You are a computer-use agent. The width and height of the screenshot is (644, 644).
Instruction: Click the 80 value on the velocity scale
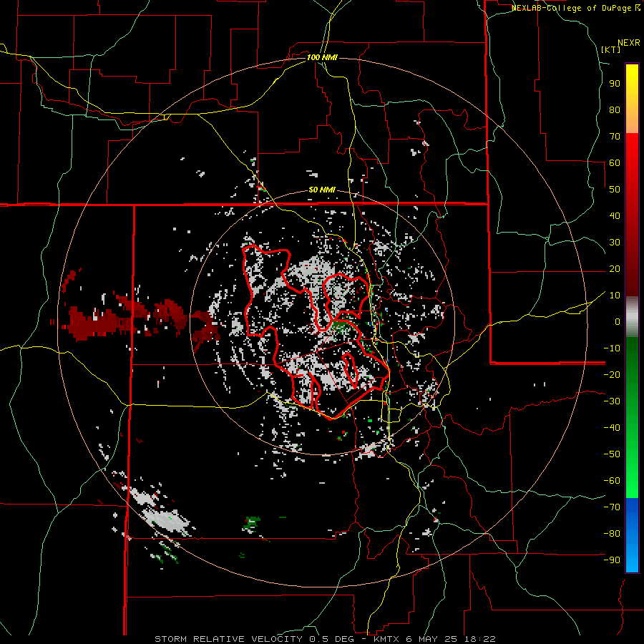(615, 109)
